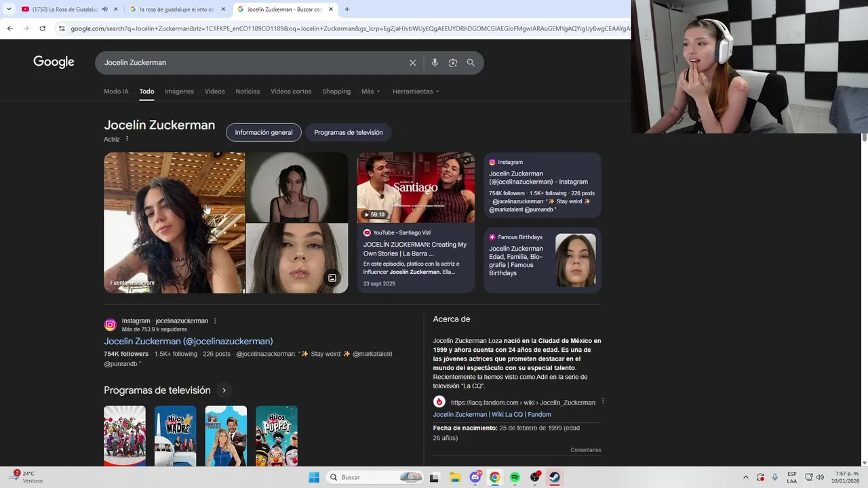Click the Comentarios feedback link
Viewport: 868px width, 488px height.
[586, 450]
